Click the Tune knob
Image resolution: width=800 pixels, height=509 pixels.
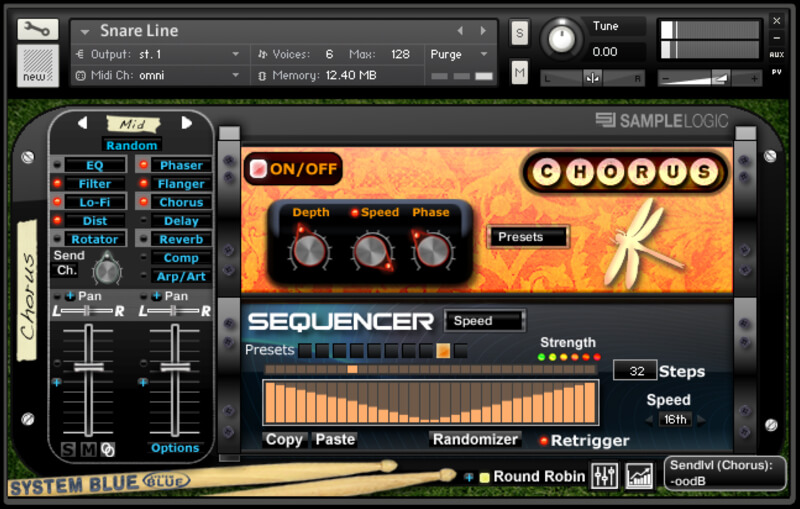click(561, 39)
